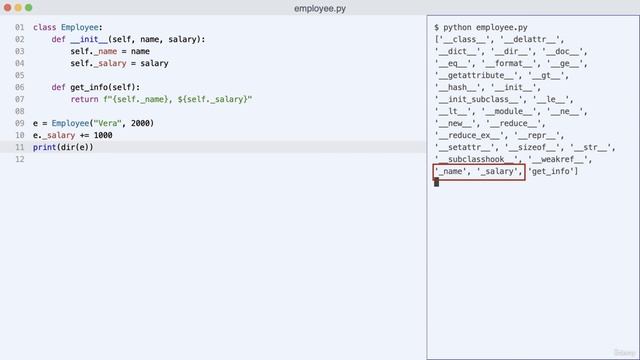Click the yellow minimize window button

(x=18, y=7)
